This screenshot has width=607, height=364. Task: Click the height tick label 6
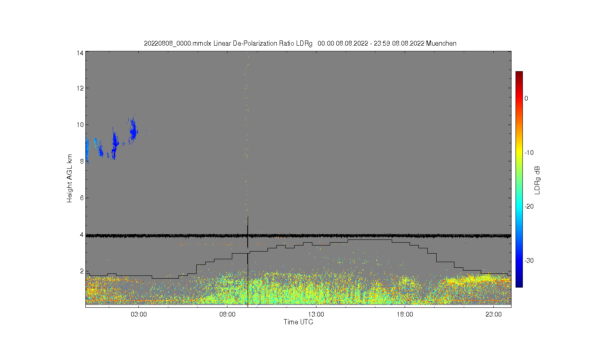tap(82, 198)
